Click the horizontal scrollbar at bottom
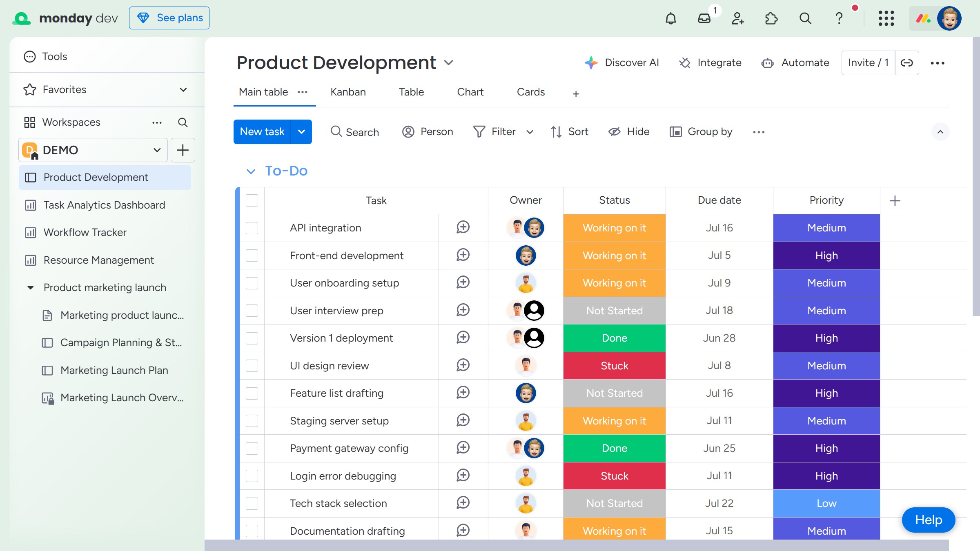Viewport: 980px width, 551px height. tap(577, 545)
